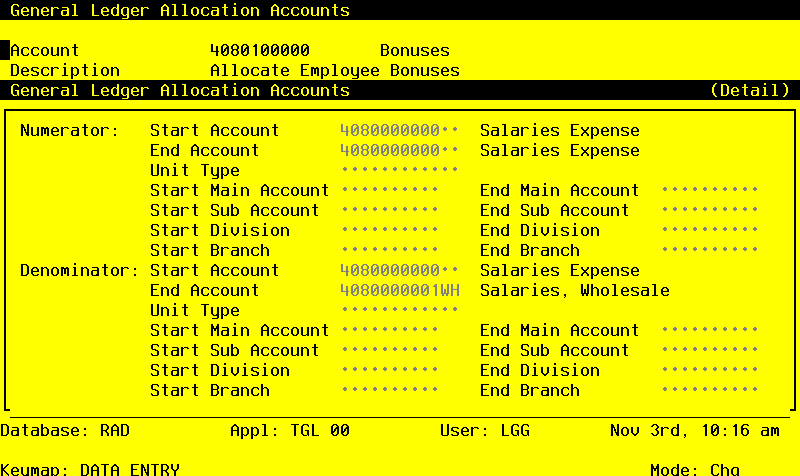Click the Account number 4080100000 field
The image size is (800, 476).
(260, 51)
